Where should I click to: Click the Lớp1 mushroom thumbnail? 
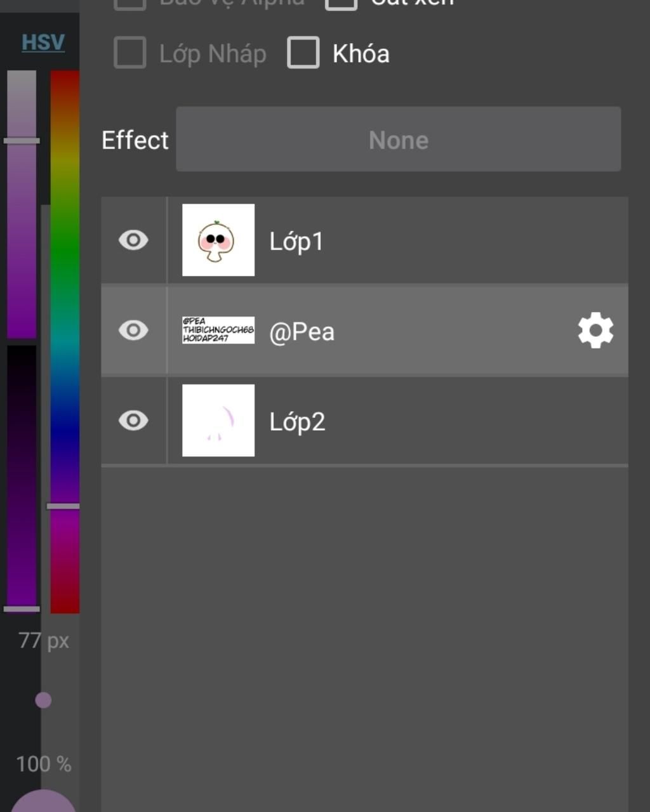tap(218, 240)
